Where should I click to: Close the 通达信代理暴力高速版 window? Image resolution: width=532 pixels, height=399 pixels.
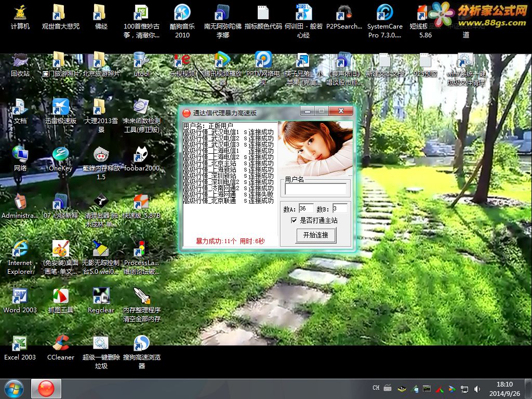pos(341,111)
